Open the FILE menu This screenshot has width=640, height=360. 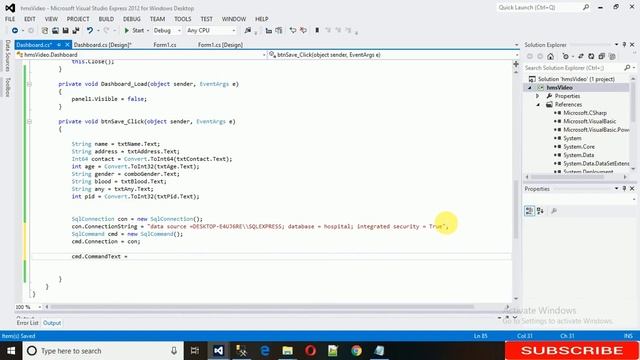point(10,19)
